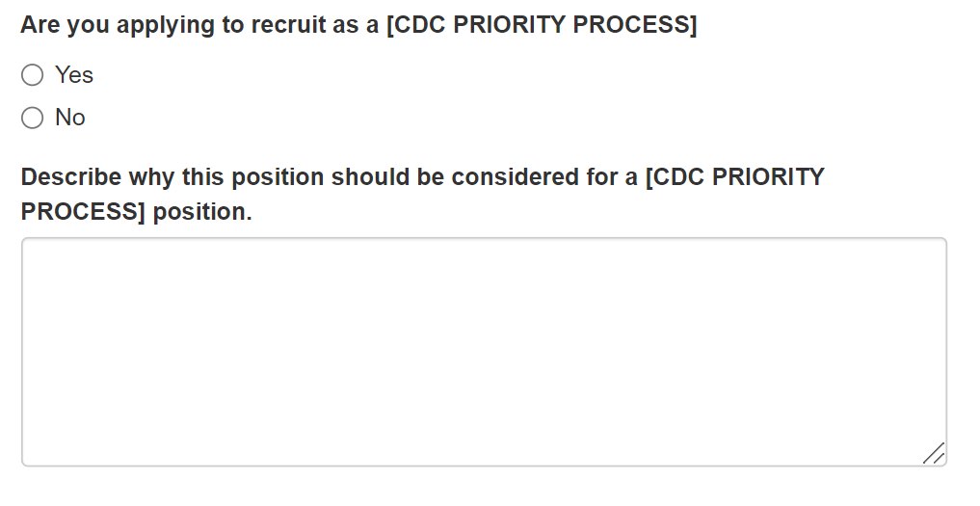Click the words 'Are you' in the first question
Image resolution: width=980 pixels, height=506 pixels.
tap(66, 25)
